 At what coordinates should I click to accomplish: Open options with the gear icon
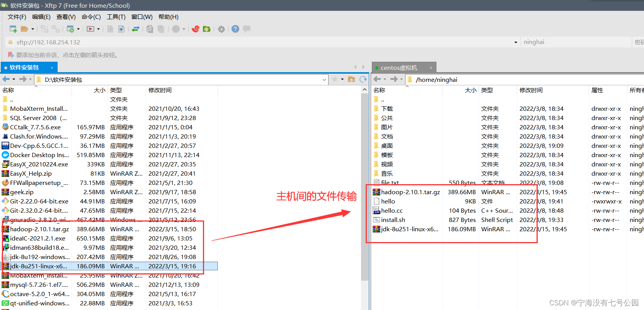pos(221,29)
